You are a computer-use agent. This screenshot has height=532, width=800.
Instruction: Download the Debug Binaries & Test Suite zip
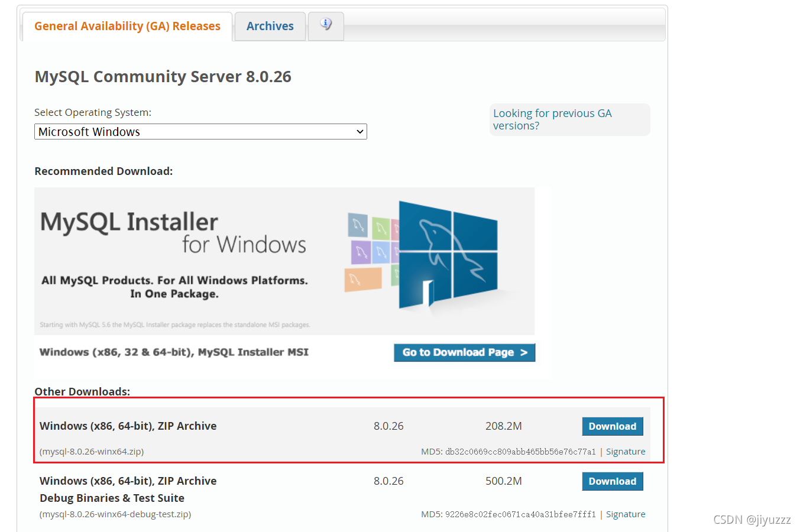coord(613,481)
